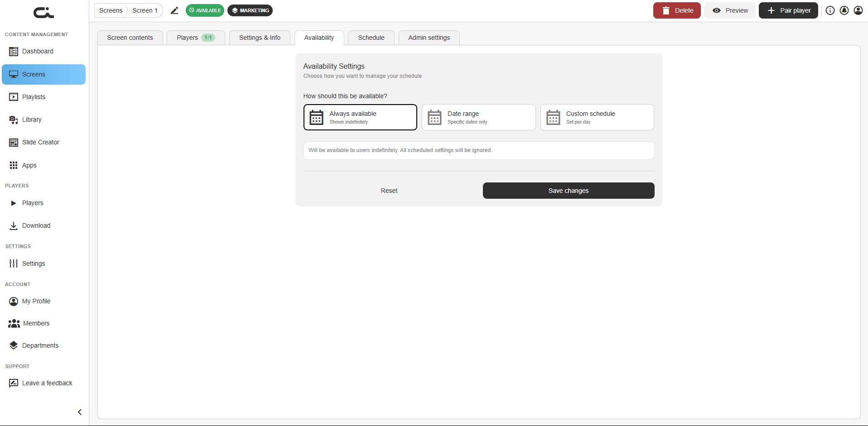This screenshot has height=426, width=868.
Task: Switch to the Admin settings tab
Action: tap(429, 38)
